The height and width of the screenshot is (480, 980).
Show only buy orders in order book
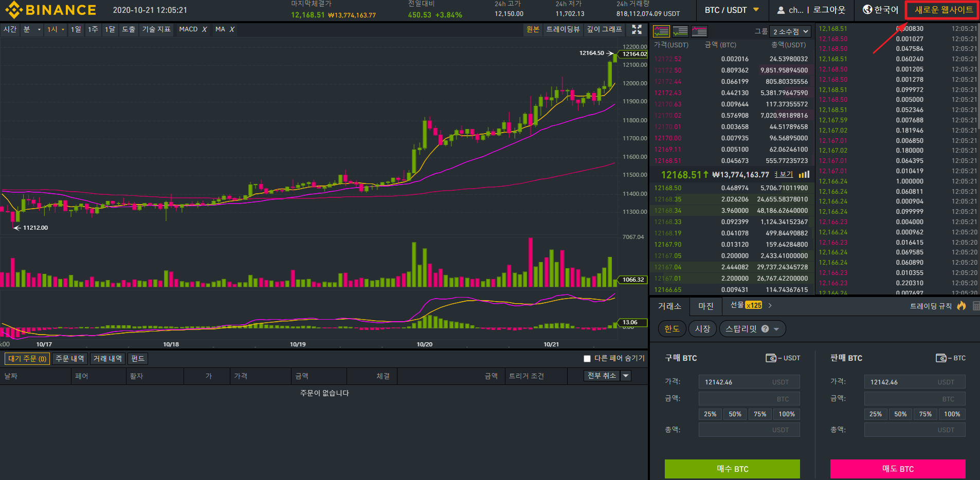coord(680,32)
